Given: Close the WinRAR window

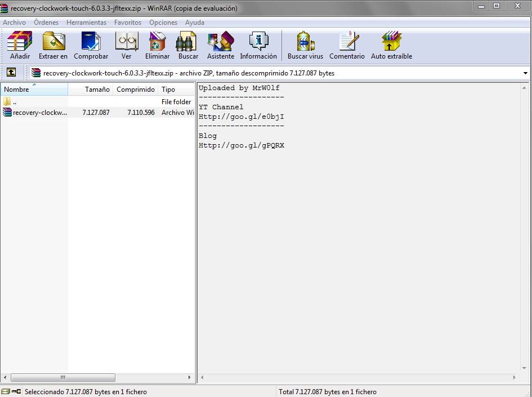Looking at the screenshot, I should [x=517, y=6].
